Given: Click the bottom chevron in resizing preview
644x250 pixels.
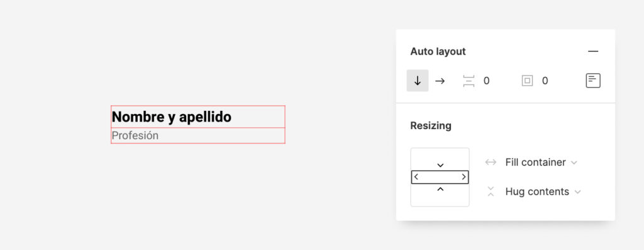Looking at the screenshot, I should (x=440, y=189).
